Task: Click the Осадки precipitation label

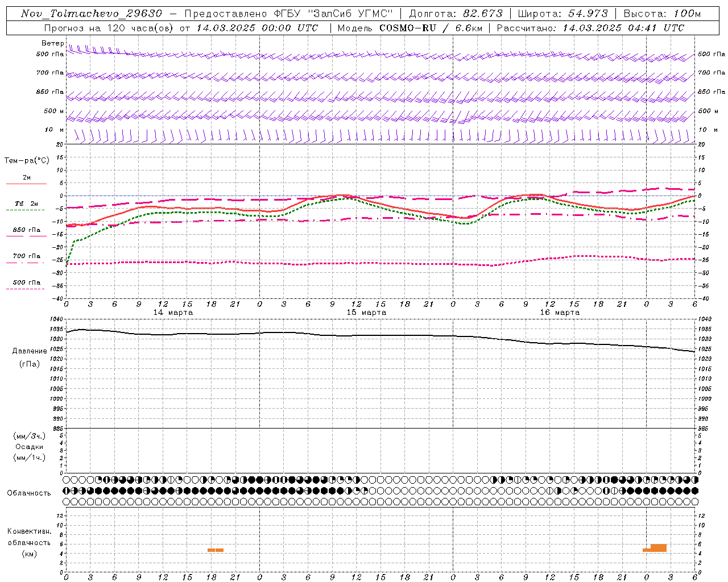Action: pos(30,447)
